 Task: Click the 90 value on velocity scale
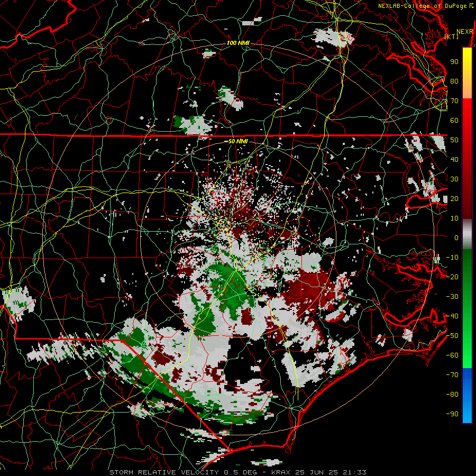click(454, 62)
